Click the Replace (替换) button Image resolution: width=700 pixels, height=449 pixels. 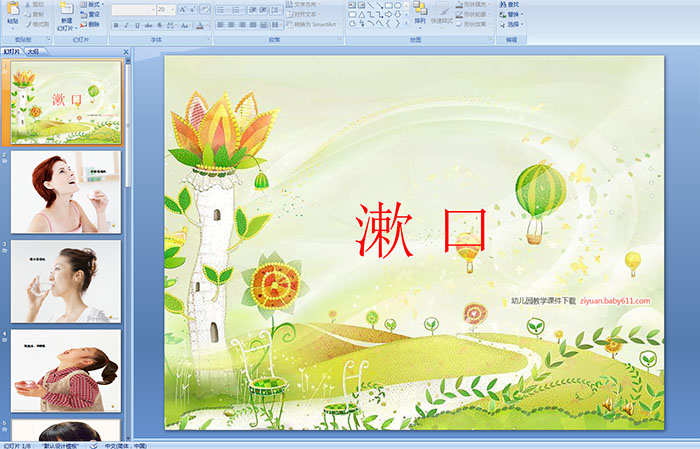coord(516,14)
